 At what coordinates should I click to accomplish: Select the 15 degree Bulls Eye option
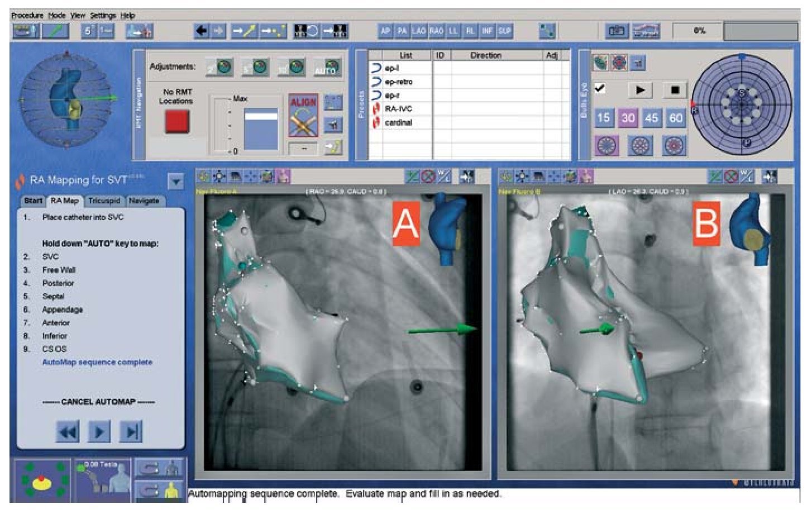pos(604,118)
